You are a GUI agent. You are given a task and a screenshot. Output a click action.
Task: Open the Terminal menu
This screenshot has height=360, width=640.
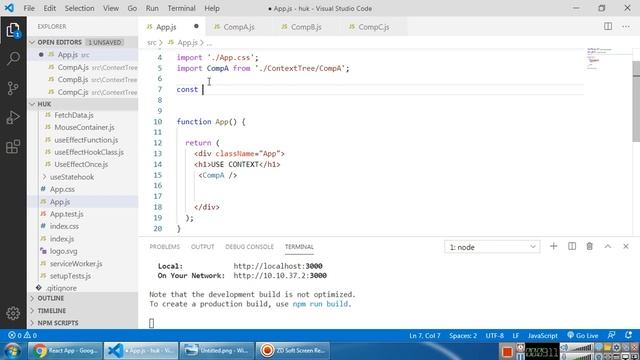click(181, 8)
